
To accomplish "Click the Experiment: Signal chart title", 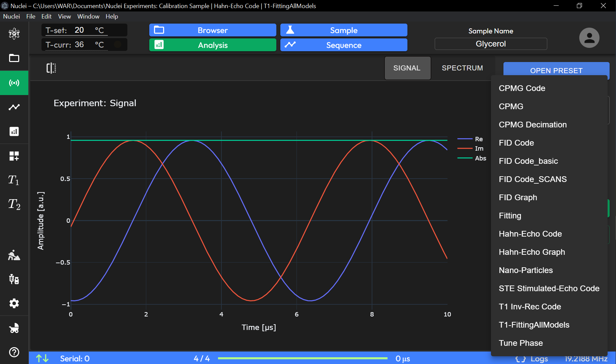I will pyautogui.click(x=95, y=103).
